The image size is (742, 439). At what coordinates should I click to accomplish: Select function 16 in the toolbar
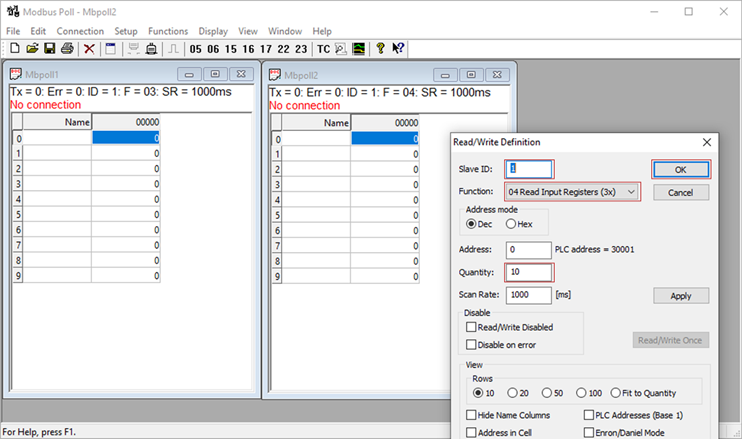248,49
